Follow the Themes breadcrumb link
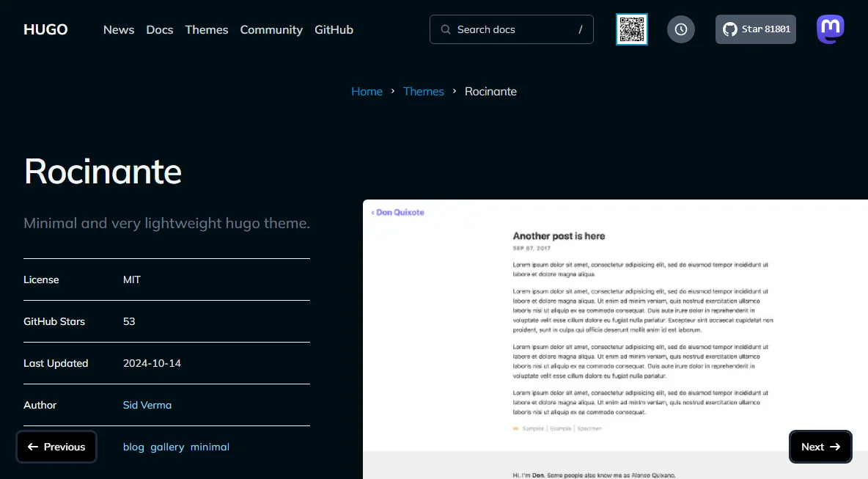The width and height of the screenshot is (868, 479). coord(424,92)
